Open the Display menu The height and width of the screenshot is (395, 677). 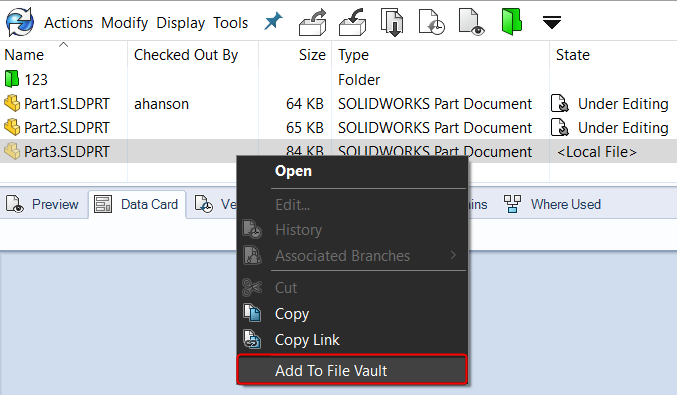180,22
